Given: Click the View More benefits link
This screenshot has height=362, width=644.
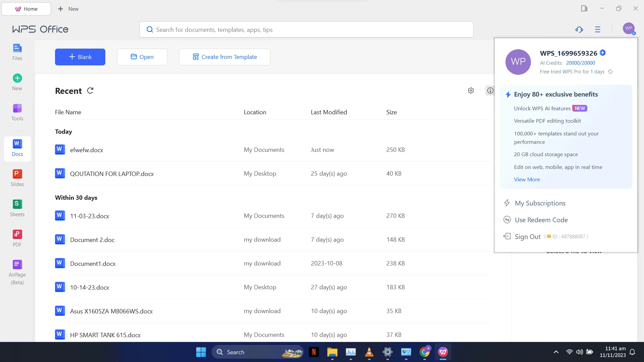Looking at the screenshot, I should point(527,180).
